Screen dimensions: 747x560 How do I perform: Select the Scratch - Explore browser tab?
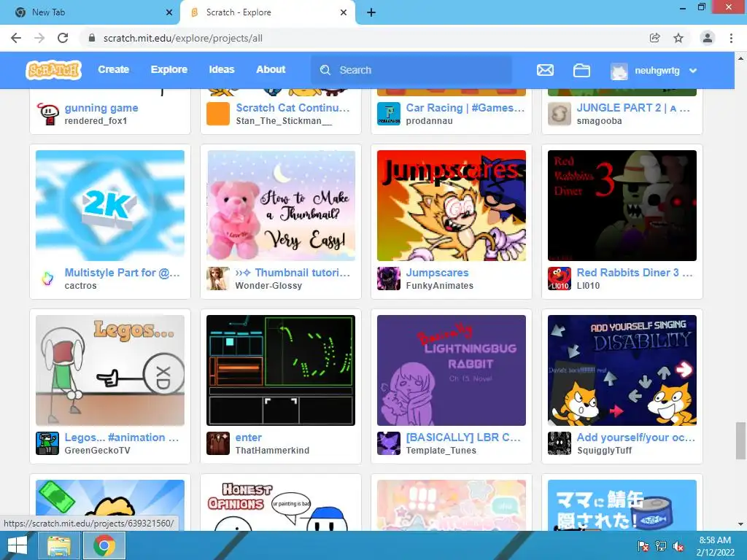click(x=267, y=12)
